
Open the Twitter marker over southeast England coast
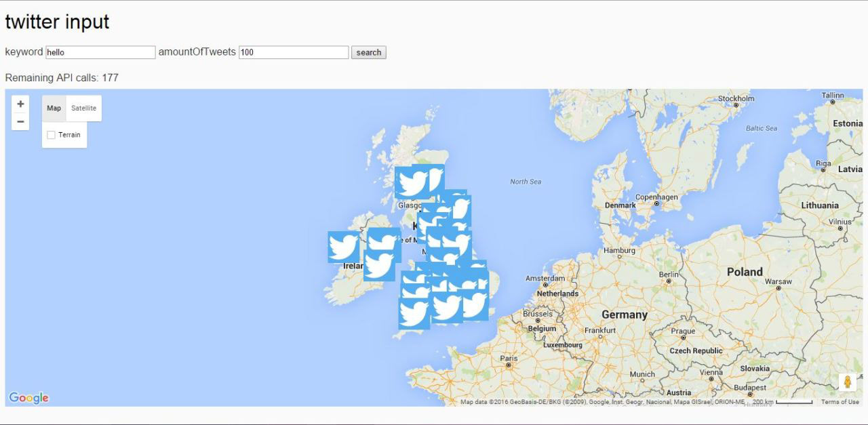coord(475,304)
